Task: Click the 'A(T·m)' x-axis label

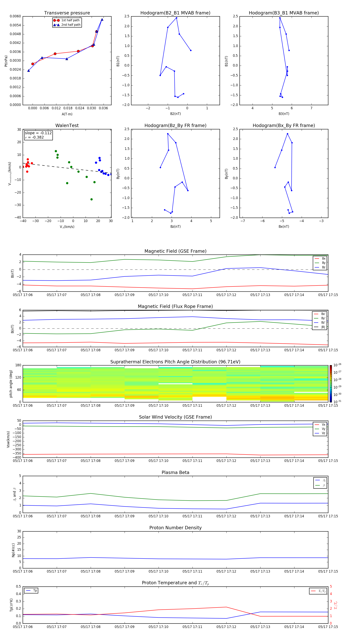Action: 67,114
